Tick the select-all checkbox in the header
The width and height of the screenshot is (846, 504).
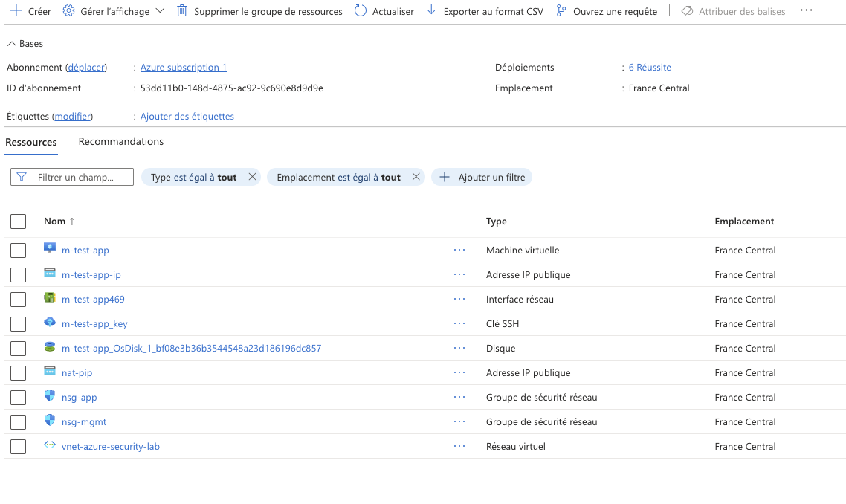pos(19,222)
